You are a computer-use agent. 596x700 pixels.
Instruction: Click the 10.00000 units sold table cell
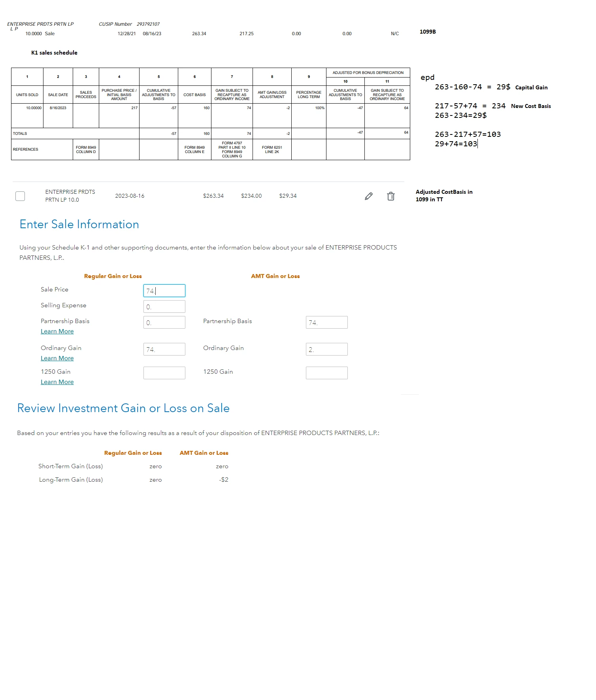(x=27, y=115)
